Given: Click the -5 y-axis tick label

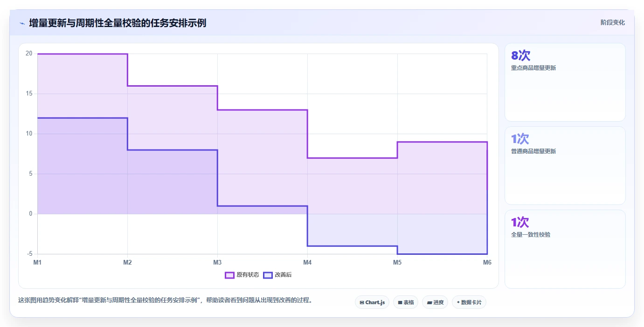Looking at the screenshot, I should [30, 254].
